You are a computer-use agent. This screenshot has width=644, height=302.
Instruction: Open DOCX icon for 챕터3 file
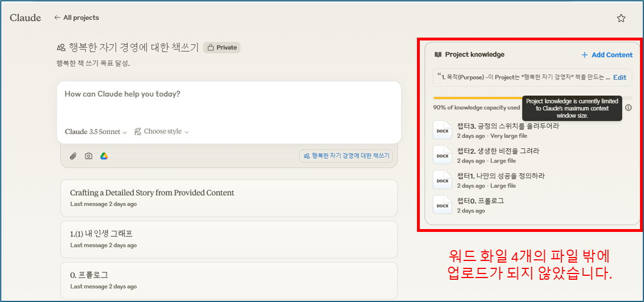tap(442, 130)
